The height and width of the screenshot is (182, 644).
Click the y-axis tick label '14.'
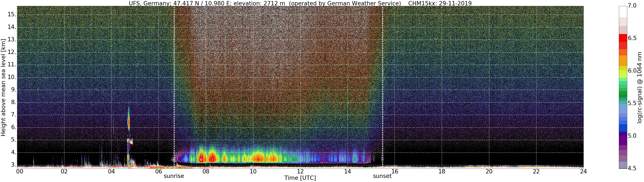pos(12,27)
